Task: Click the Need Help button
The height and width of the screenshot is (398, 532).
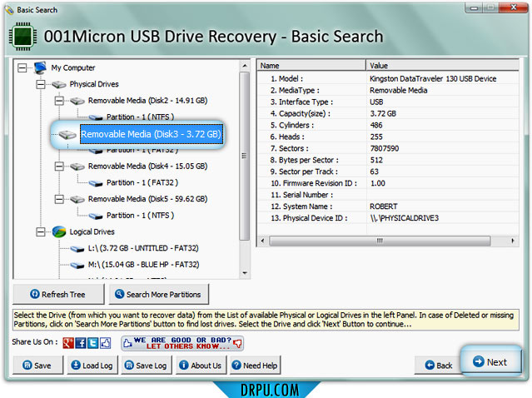Action: click(255, 366)
